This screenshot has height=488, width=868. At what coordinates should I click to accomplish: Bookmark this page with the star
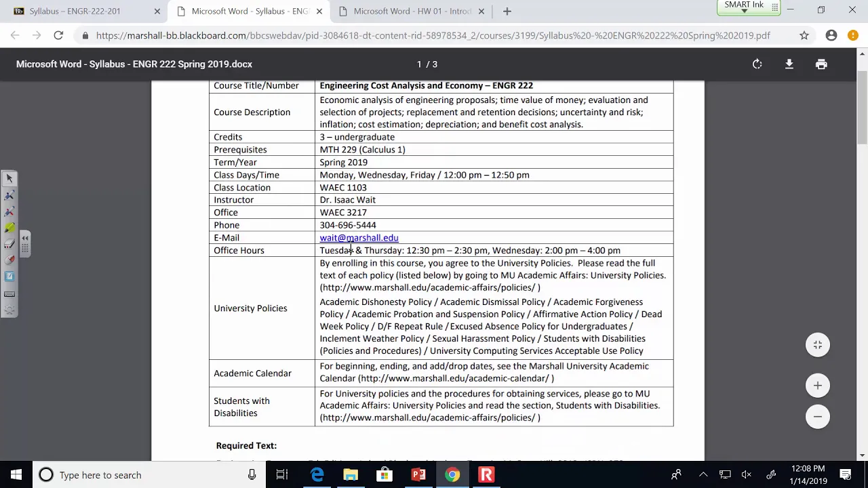click(804, 35)
